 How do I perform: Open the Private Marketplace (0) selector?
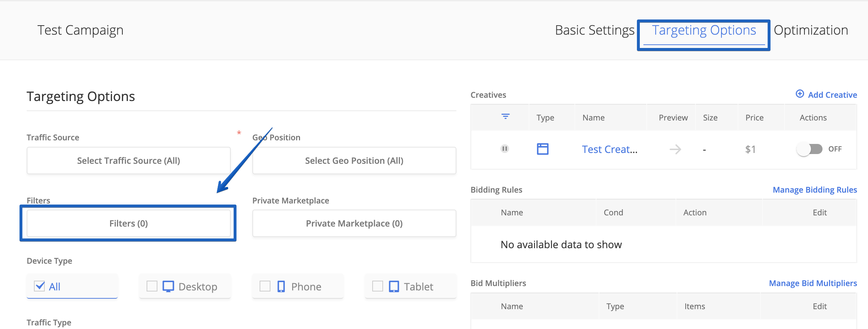coord(354,224)
